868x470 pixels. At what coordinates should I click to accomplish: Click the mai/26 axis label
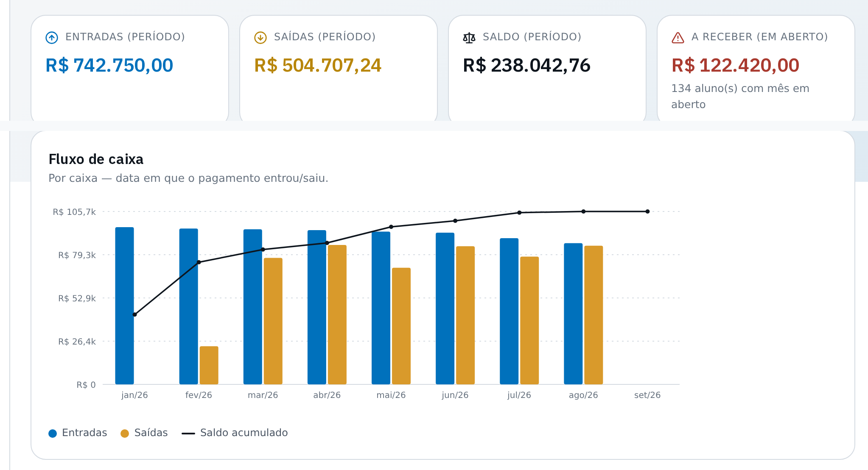click(391, 395)
